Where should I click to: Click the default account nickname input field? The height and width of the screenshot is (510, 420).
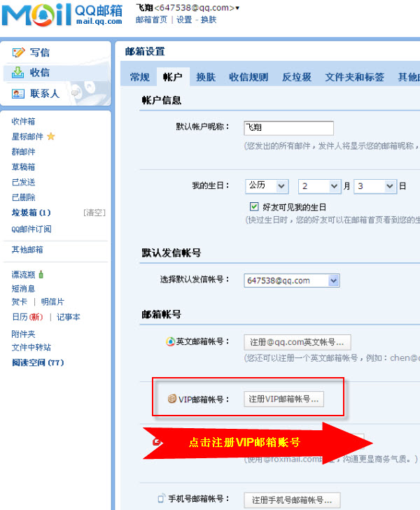(288, 128)
